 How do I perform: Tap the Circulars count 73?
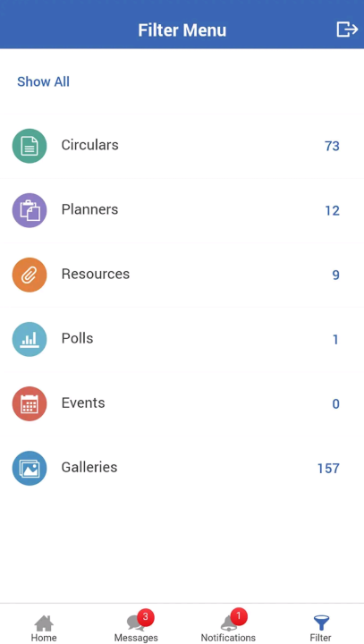click(332, 146)
